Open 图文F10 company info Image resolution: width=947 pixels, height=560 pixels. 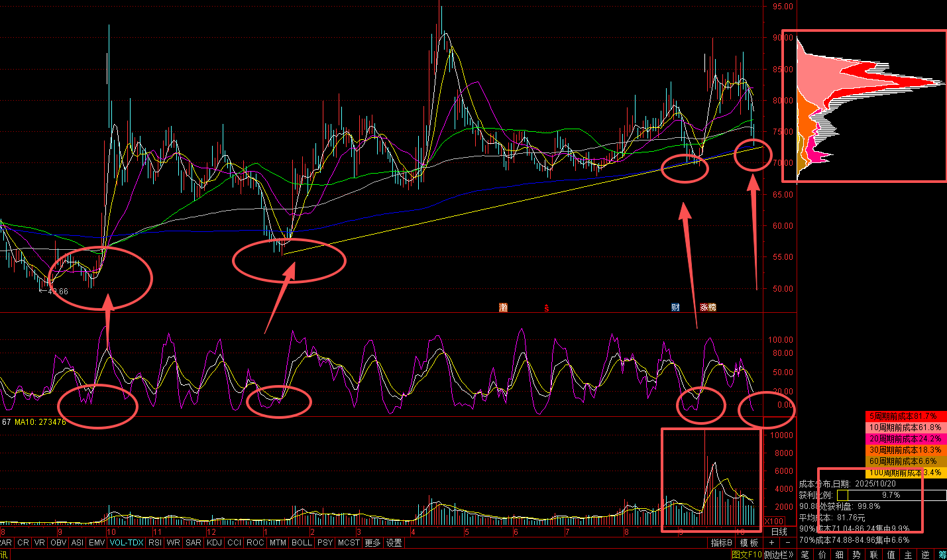(x=747, y=555)
